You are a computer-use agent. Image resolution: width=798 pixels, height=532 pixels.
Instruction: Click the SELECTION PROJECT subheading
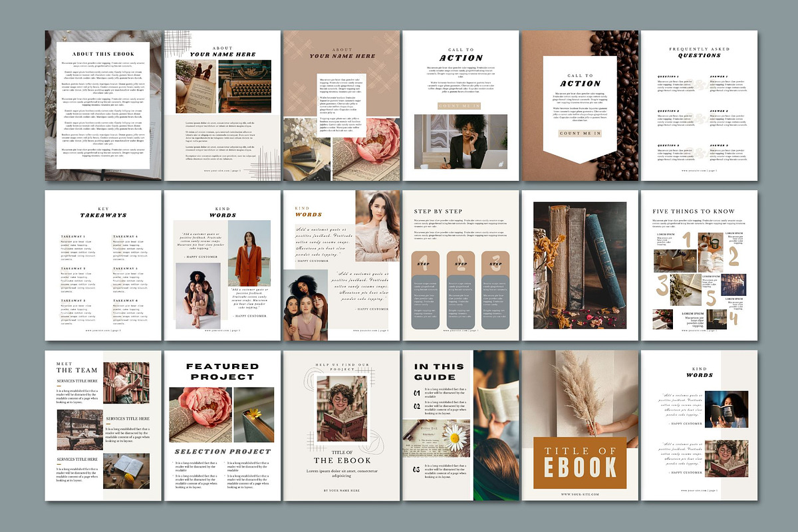click(222, 452)
